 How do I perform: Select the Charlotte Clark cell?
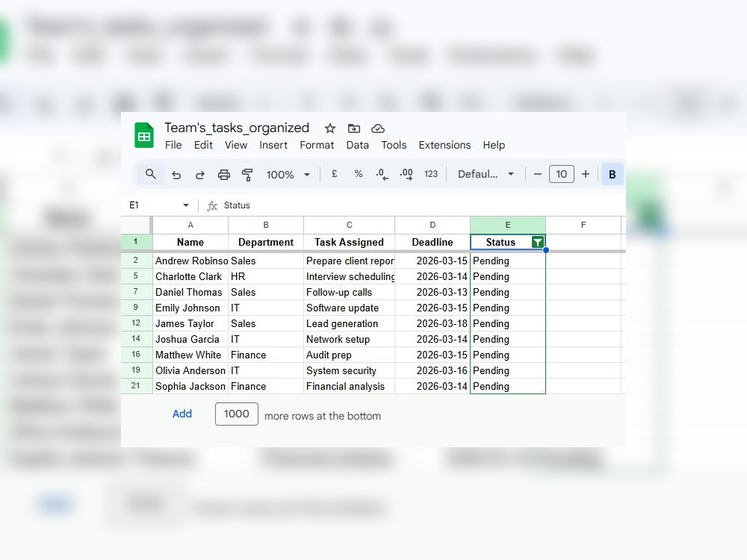tap(190, 276)
